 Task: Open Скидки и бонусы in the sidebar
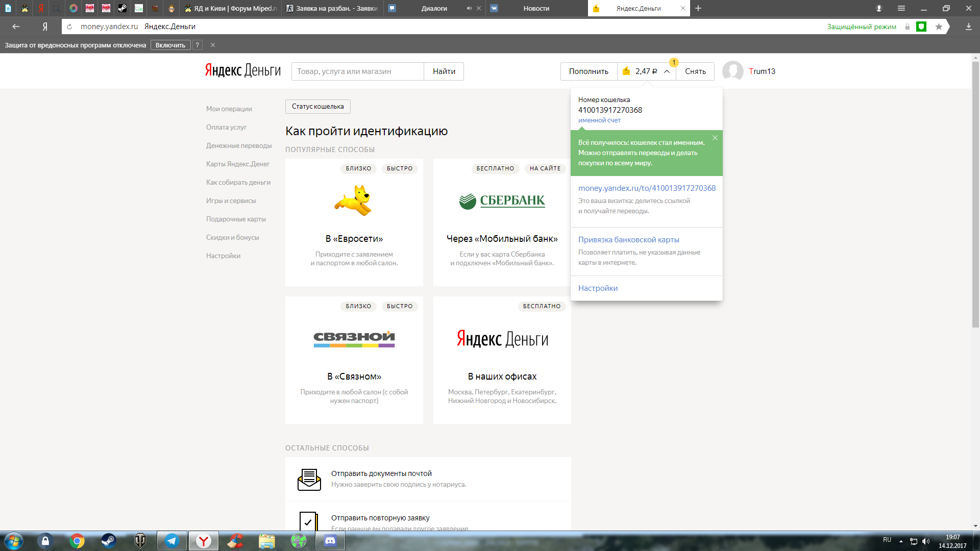(x=233, y=237)
